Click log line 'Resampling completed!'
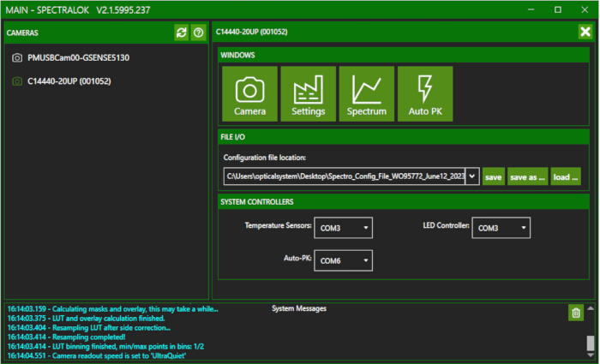This screenshot has width=600, height=364. 67,337
